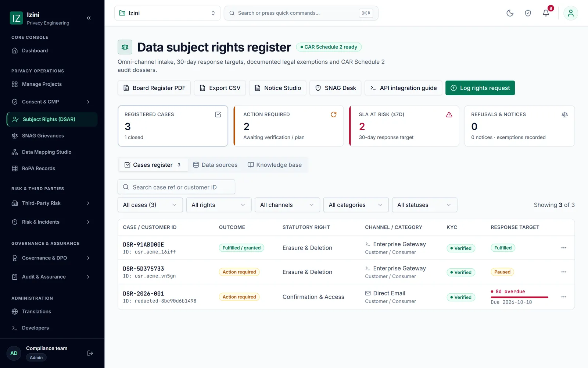Screen dimensions: 588x368
Task: Open row actions for DSR-2026-001
Action: [564, 297]
